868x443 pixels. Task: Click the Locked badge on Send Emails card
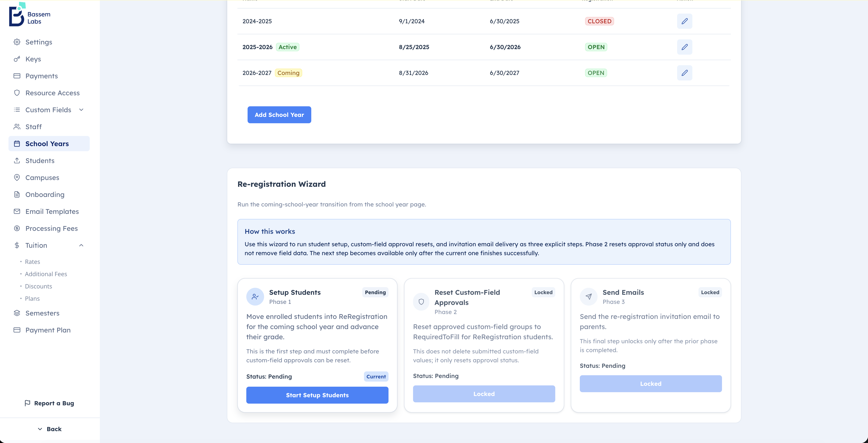pos(710,292)
